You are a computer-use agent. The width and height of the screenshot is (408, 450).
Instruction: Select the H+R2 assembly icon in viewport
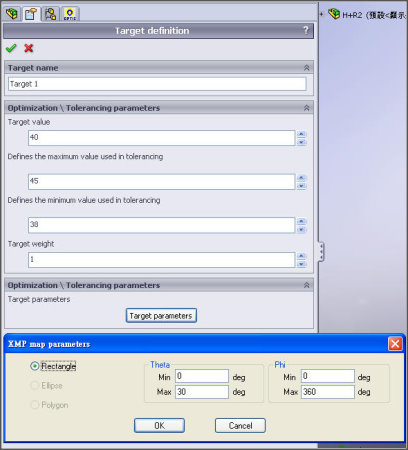tap(334, 14)
